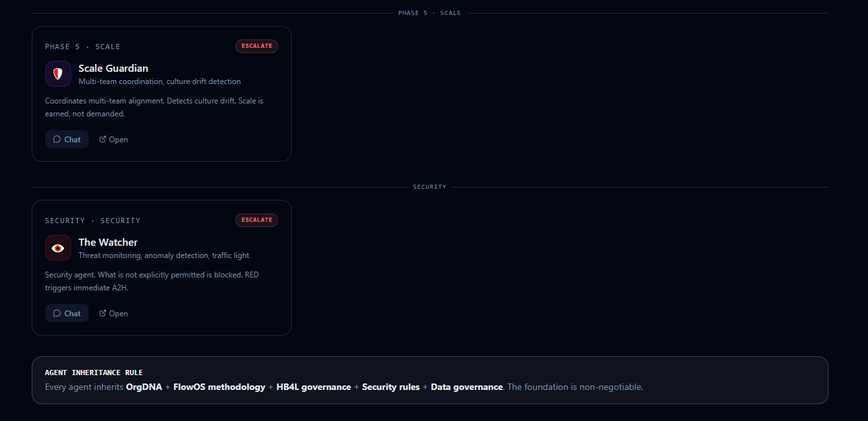Click the SECURITY · SECURITY label on Watcher card

92,221
